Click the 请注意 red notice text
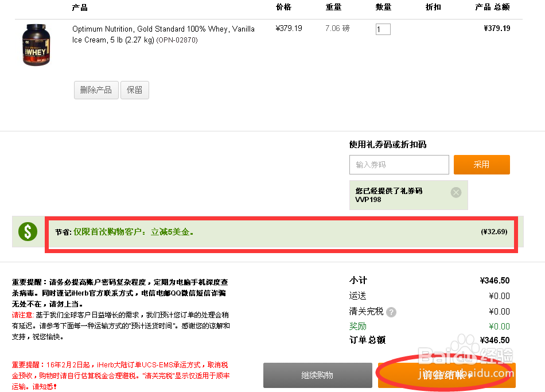 22,315
